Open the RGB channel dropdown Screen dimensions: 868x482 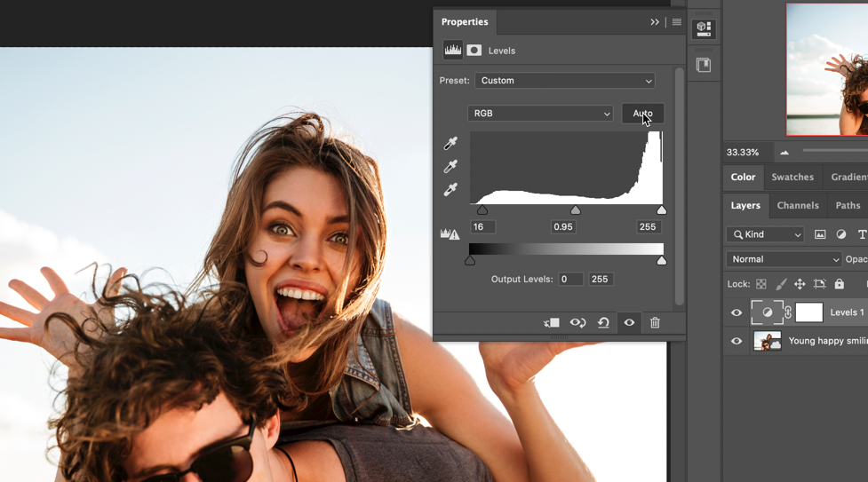(x=540, y=114)
